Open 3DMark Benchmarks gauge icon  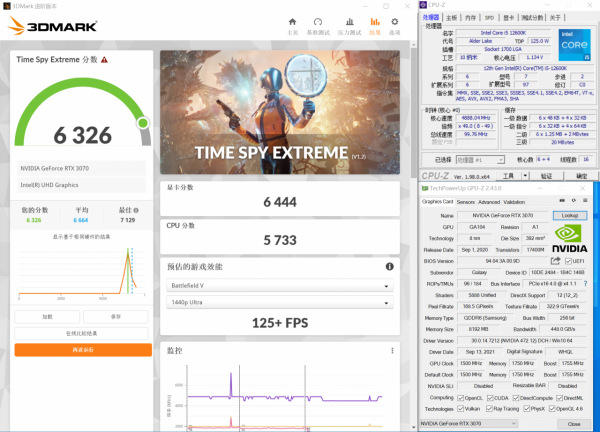[x=318, y=22]
